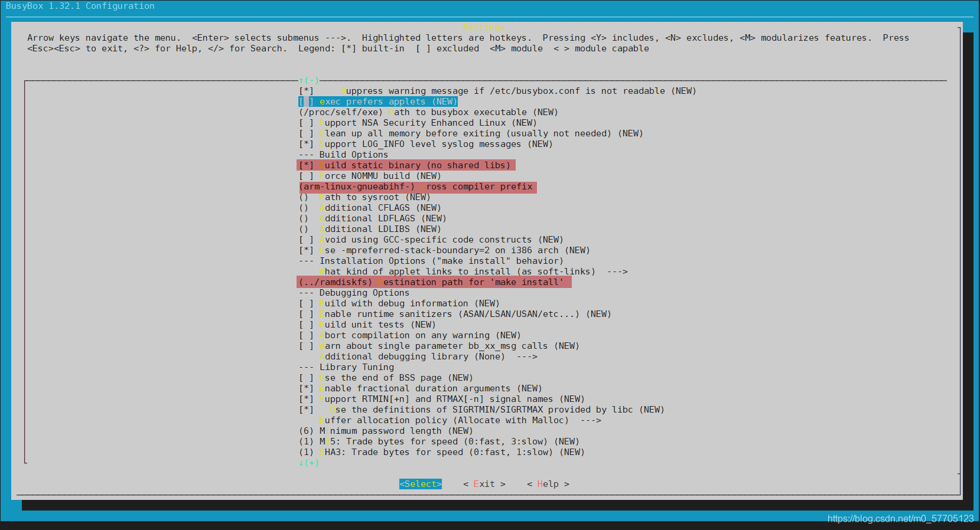
Task: Edit 'Path to busybox executable' value
Action: (x=428, y=112)
